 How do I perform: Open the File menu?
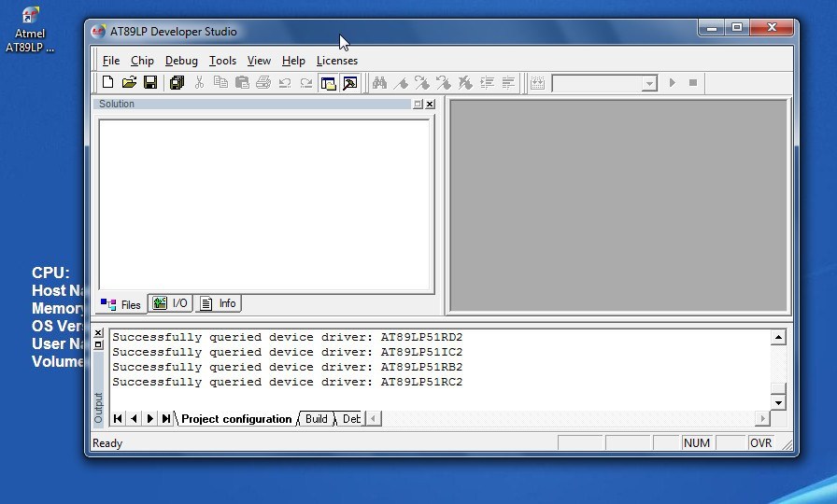coord(111,61)
